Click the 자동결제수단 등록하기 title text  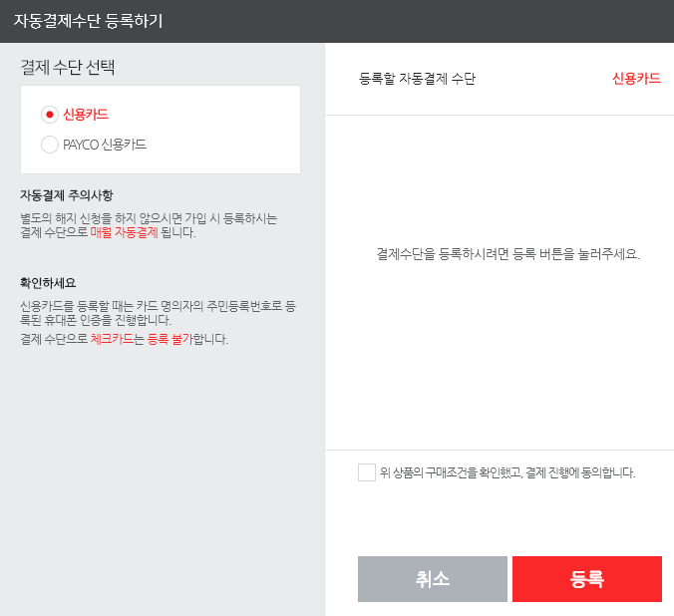pyautogui.click(x=89, y=21)
